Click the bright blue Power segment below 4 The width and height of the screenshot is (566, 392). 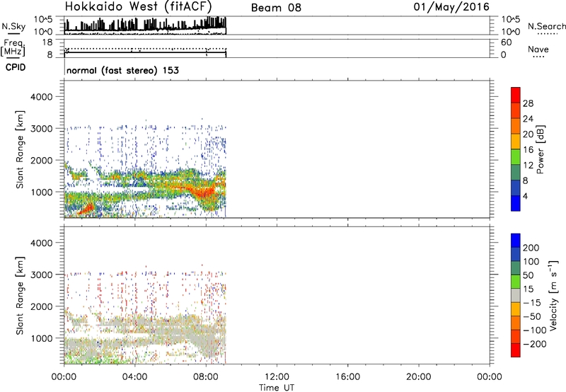pyautogui.click(x=516, y=203)
